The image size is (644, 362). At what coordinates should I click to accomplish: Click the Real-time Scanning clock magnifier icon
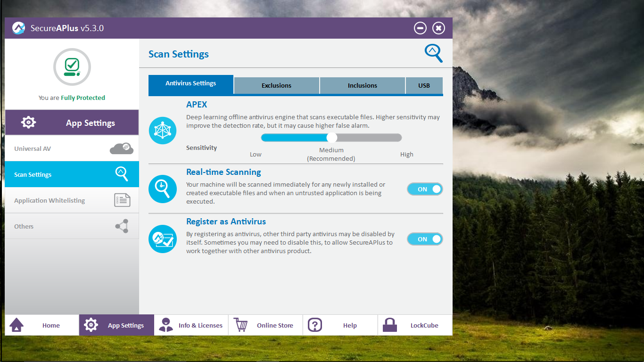(x=163, y=189)
